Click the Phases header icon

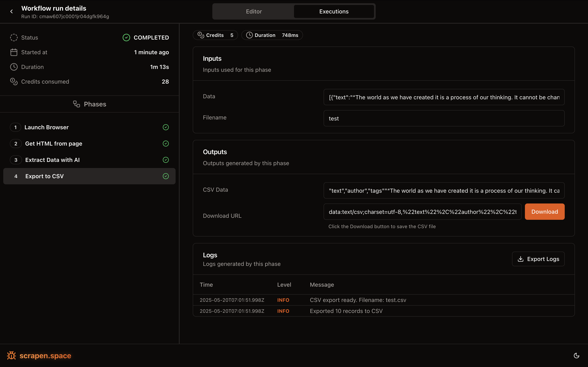(77, 104)
